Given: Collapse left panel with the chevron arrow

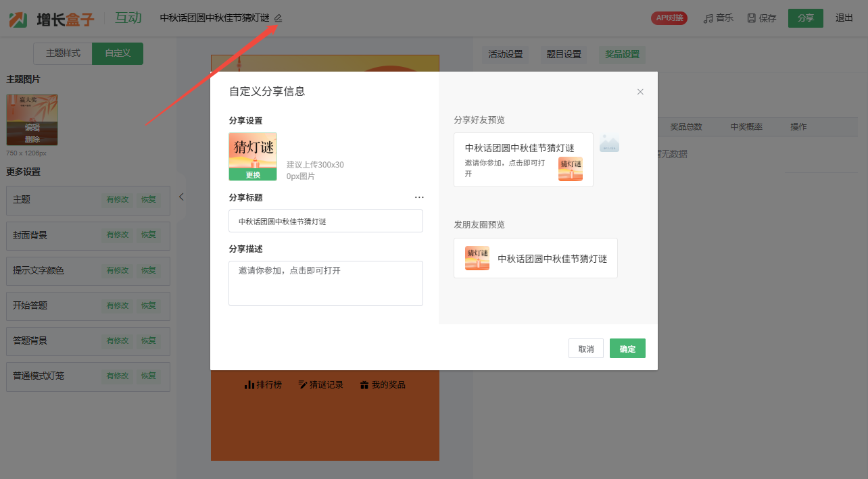Looking at the screenshot, I should point(181,197).
